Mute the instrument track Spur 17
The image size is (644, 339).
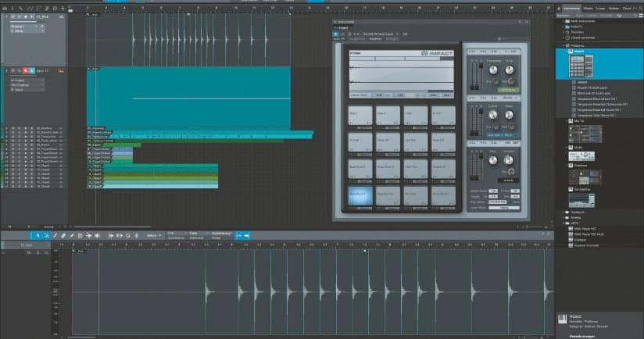(13, 70)
